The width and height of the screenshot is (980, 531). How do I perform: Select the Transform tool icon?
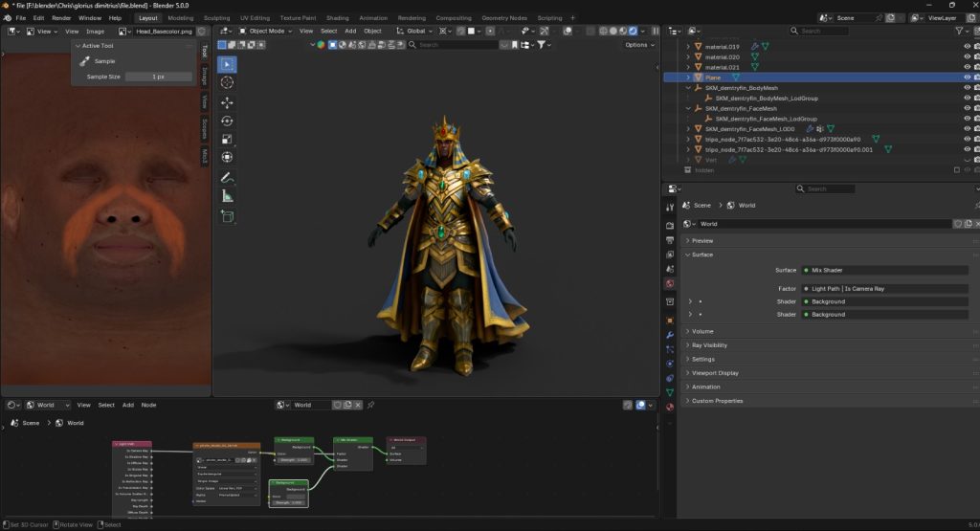tap(227, 157)
